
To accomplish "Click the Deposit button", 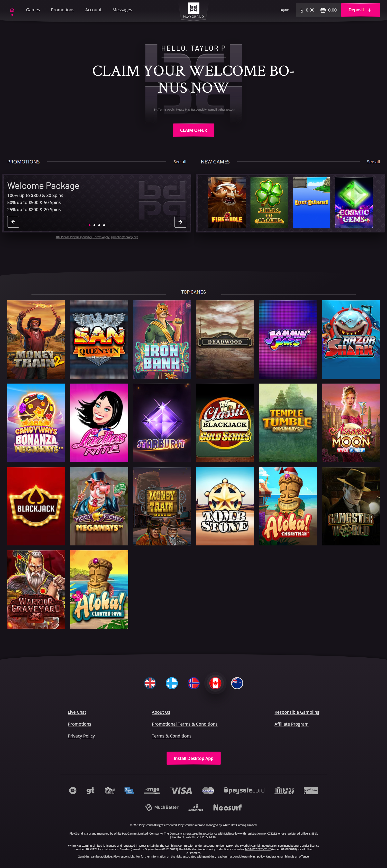I will 360,10.
